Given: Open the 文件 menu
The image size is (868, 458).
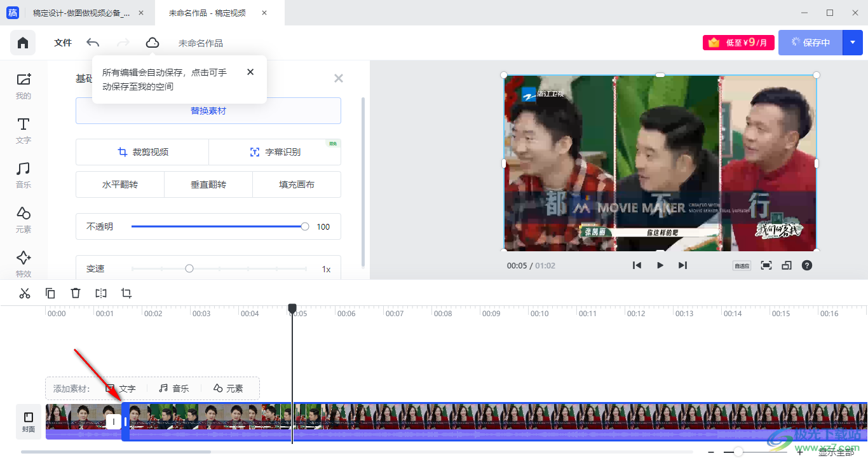Looking at the screenshot, I should [x=63, y=43].
